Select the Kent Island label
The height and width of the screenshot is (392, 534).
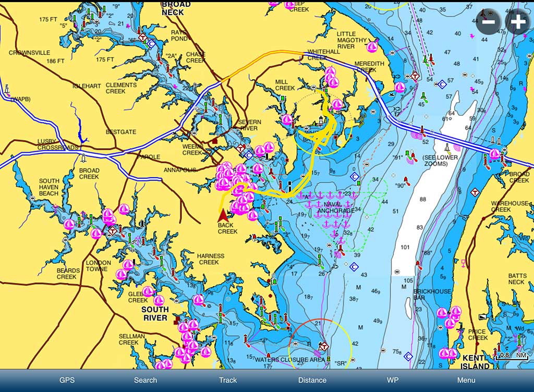pyautogui.click(x=476, y=362)
